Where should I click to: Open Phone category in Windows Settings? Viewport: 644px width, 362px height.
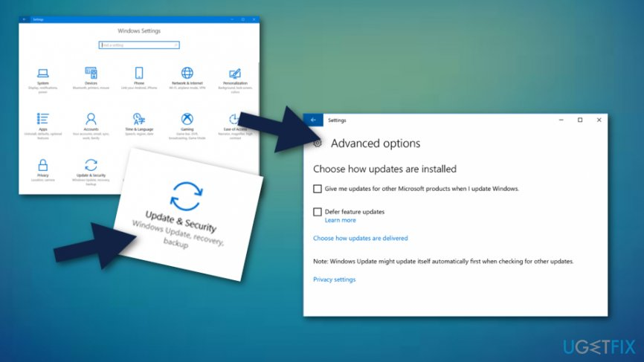[x=139, y=78]
